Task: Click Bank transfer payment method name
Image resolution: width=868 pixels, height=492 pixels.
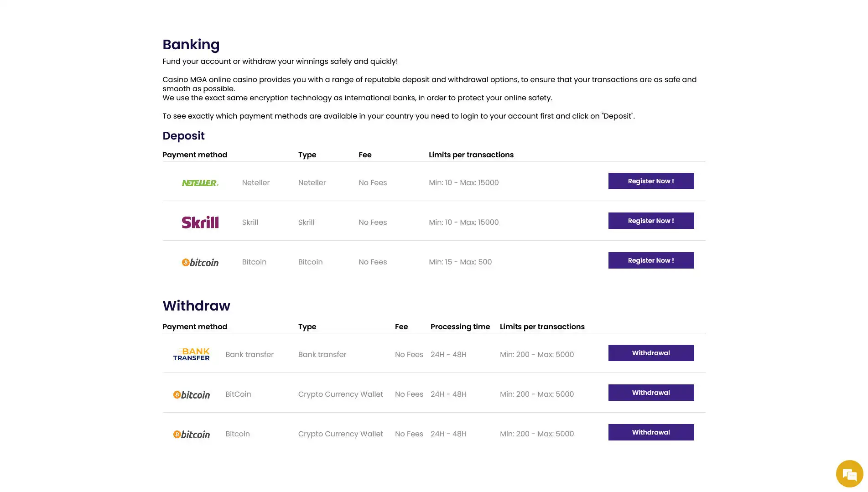Action: click(x=249, y=354)
